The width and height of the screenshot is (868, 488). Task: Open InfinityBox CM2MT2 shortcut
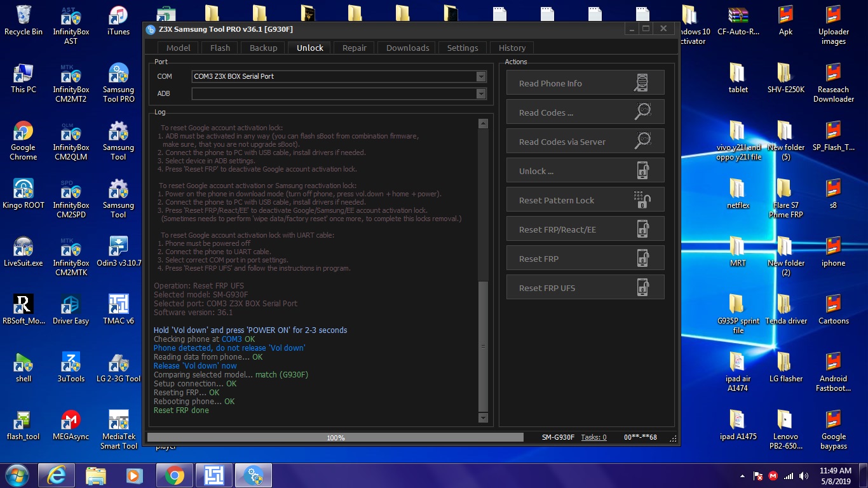point(71,83)
